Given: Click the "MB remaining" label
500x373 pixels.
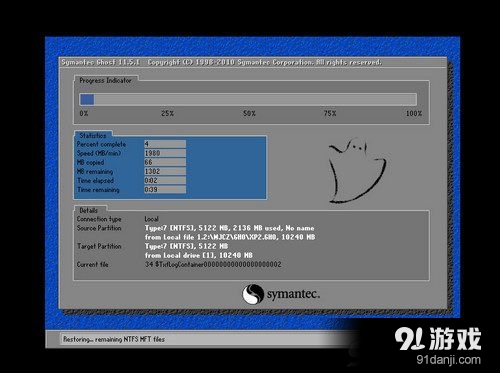Looking at the screenshot, I should 95,171.
